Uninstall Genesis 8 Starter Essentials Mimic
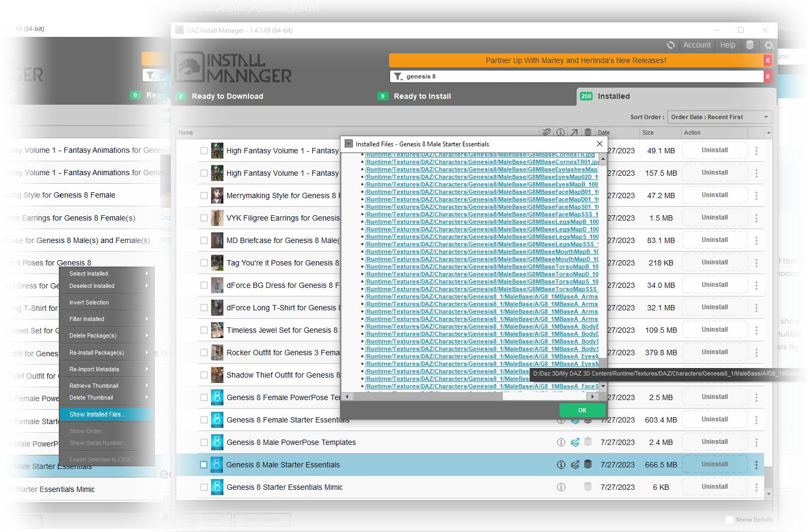 (715, 487)
